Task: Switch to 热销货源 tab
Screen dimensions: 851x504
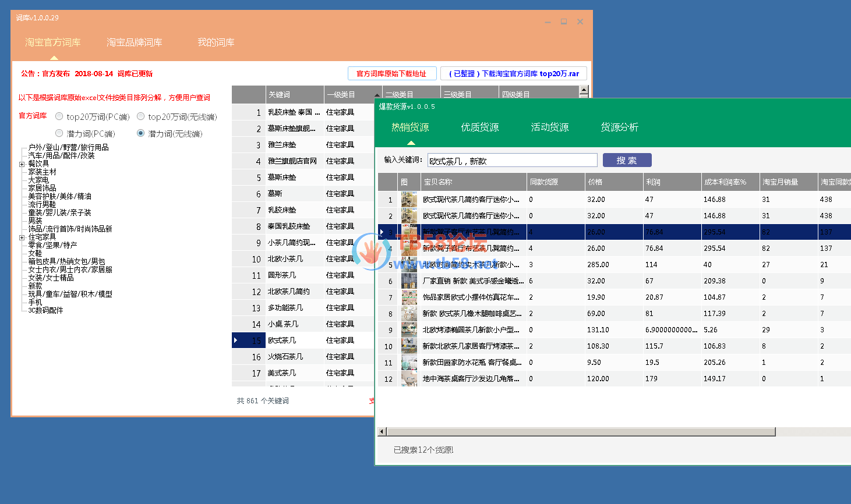Action: (x=411, y=127)
